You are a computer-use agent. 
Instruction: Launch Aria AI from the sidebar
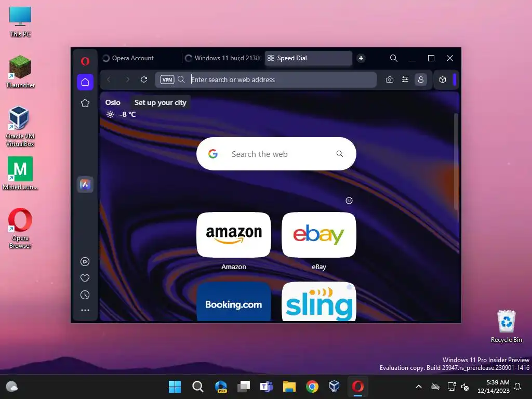pyautogui.click(x=85, y=184)
